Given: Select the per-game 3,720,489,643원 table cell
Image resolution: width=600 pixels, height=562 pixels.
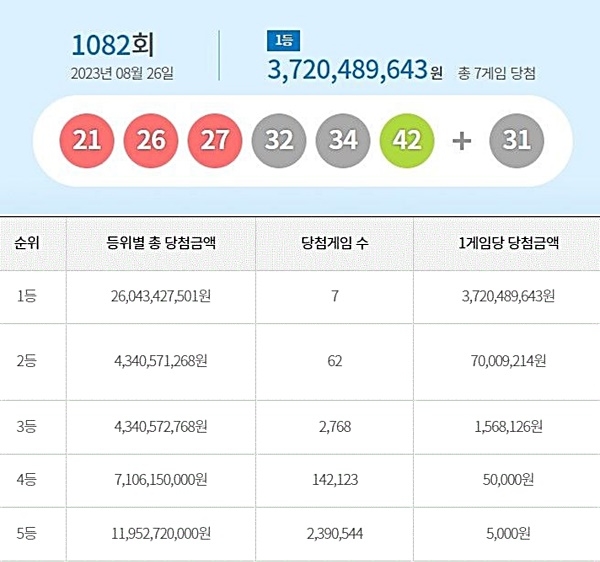Looking at the screenshot, I should [509, 296].
